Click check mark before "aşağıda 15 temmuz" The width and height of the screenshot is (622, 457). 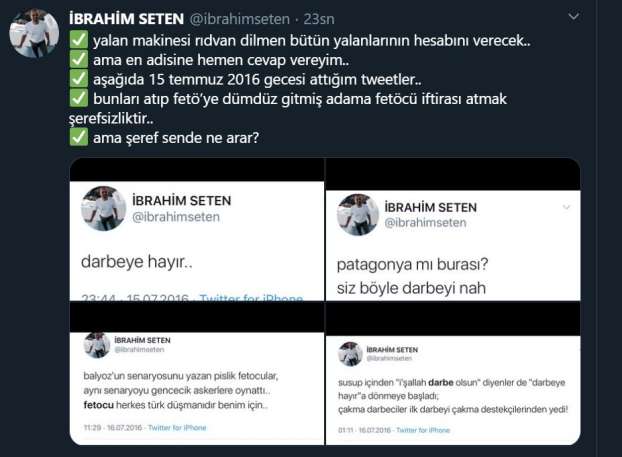point(79,79)
